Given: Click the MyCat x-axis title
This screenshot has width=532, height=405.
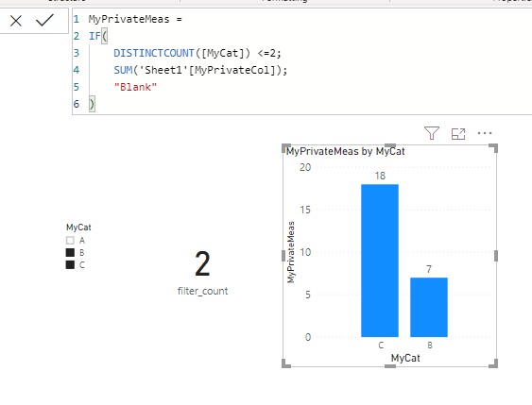Looking at the screenshot, I should 405,358.
